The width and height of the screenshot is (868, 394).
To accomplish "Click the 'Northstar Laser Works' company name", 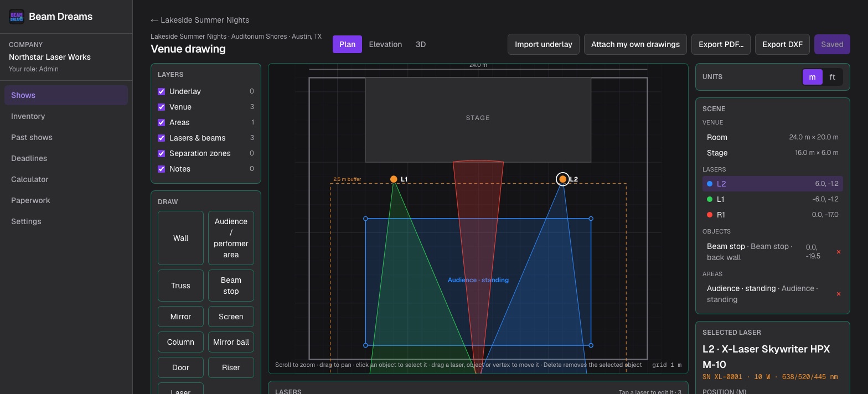I will (50, 57).
